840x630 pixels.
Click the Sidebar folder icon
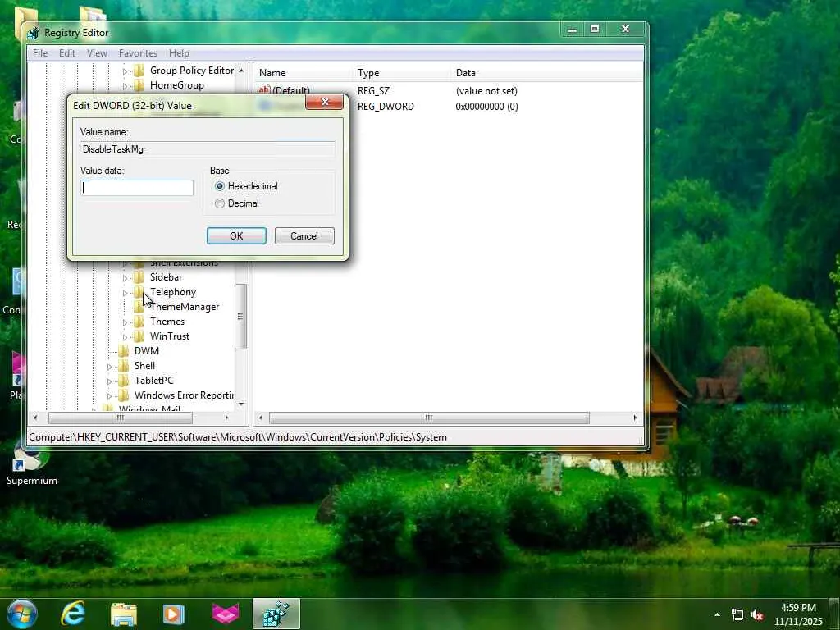coord(139,277)
